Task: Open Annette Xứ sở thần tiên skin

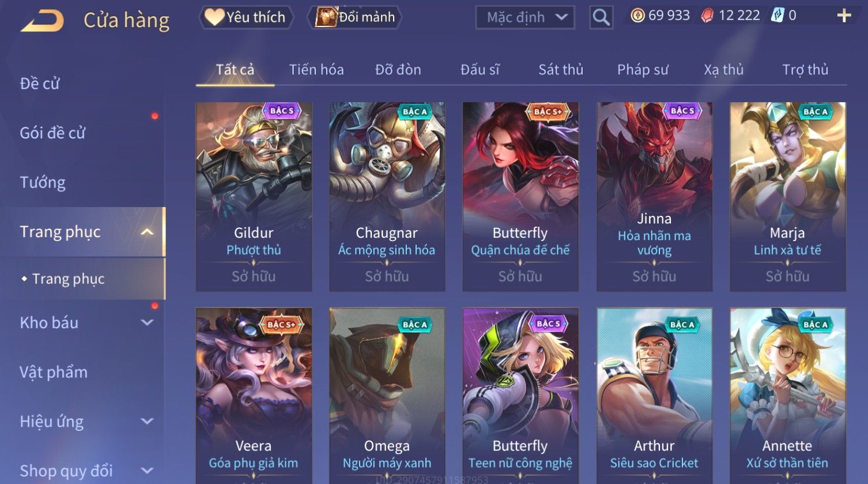Action: point(787,396)
